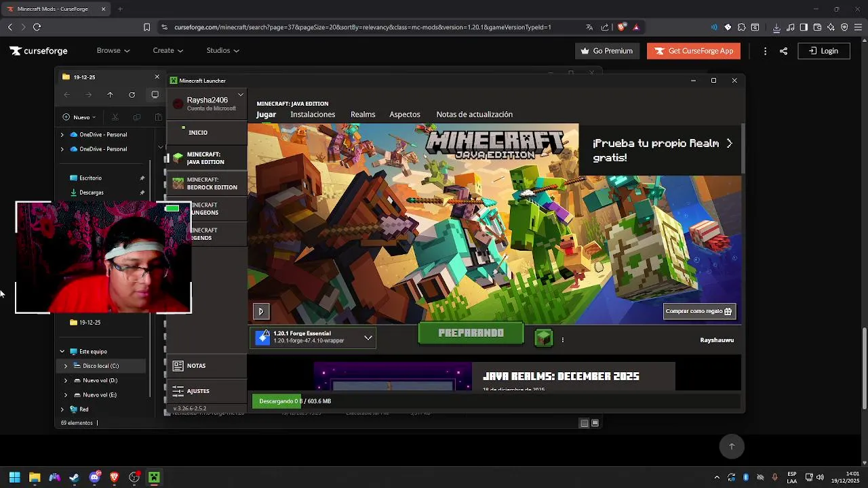Image resolution: width=868 pixels, height=488 pixels.
Task: Click Login button on CurseForge
Action: click(x=824, y=51)
